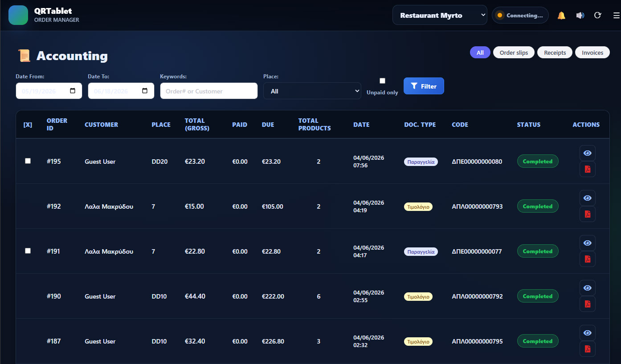Click the Date From input field
This screenshot has width=621, height=364.
click(49, 91)
